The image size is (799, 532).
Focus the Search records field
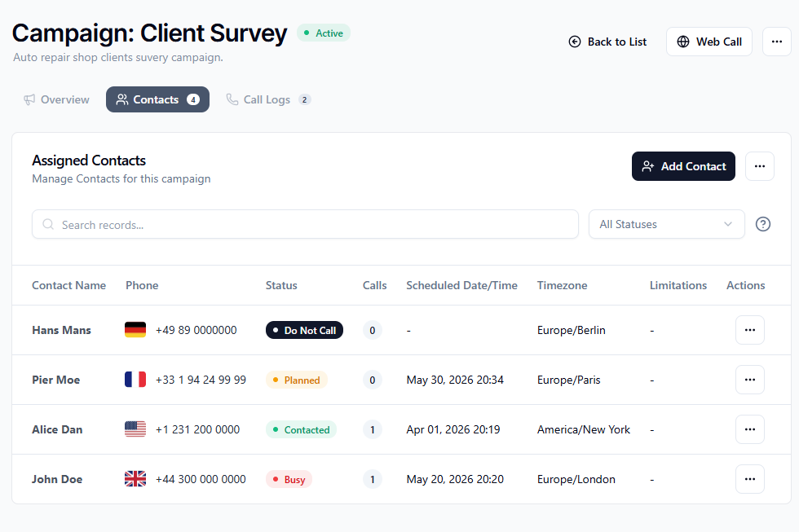click(305, 224)
